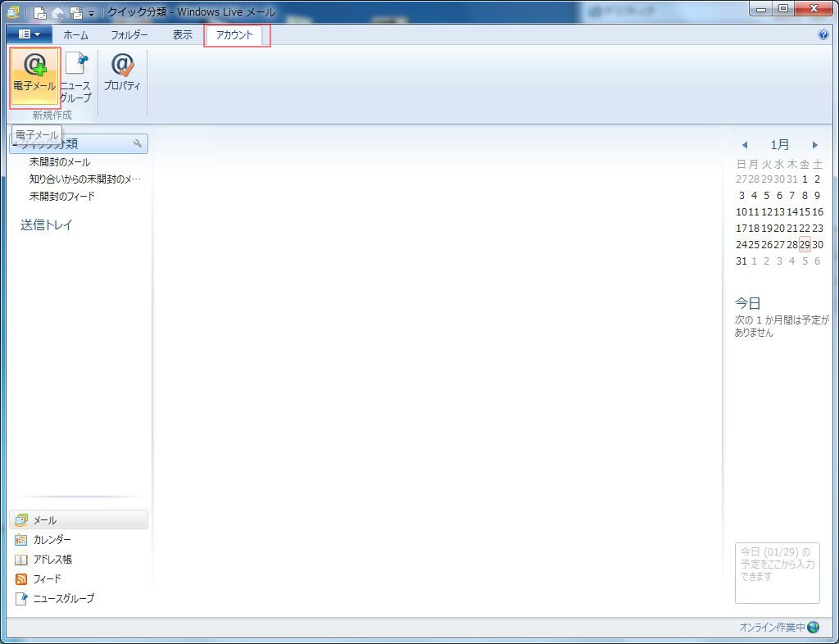Open the blue application menu button
Screen dimensions: 839x644
tap(29, 34)
